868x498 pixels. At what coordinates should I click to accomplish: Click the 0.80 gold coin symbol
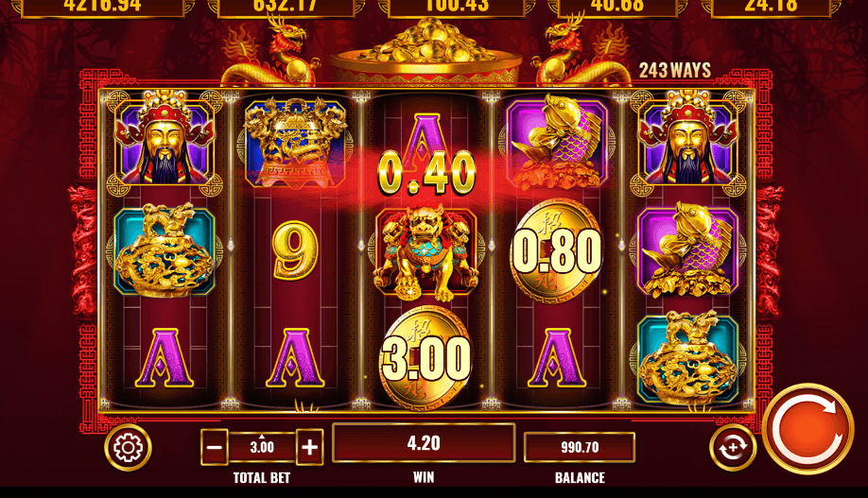pyautogui.click(x=556, y=250)
